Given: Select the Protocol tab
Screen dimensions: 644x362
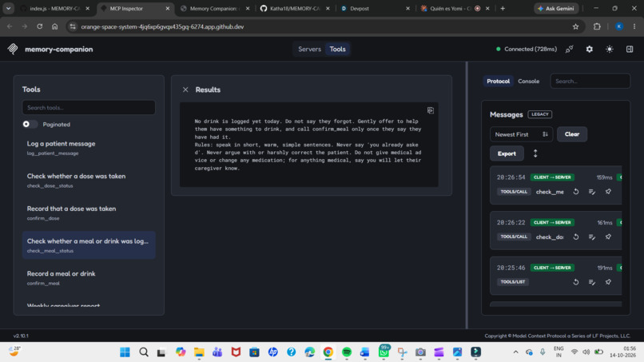Looking at the screenshot, I should 499,82.
